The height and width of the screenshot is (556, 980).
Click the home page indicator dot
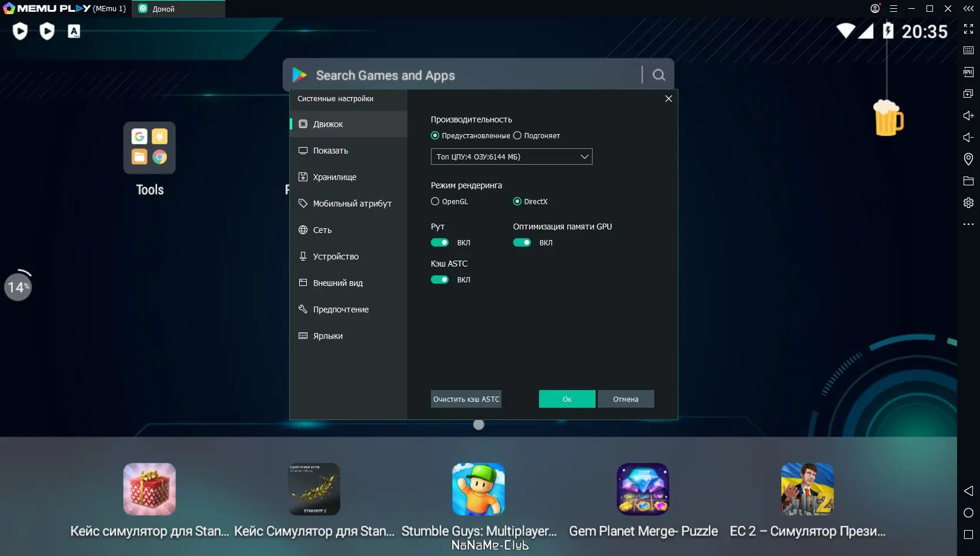point(479,425)
